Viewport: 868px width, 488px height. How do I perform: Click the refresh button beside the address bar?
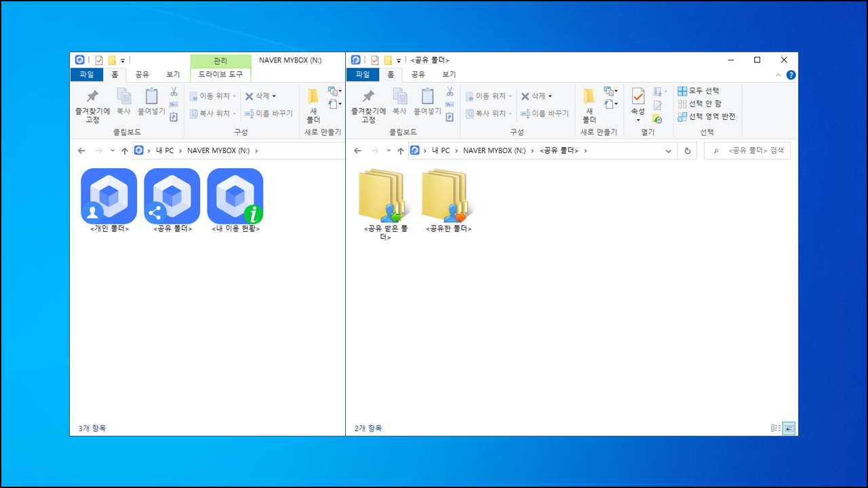[x=688, y=150]
